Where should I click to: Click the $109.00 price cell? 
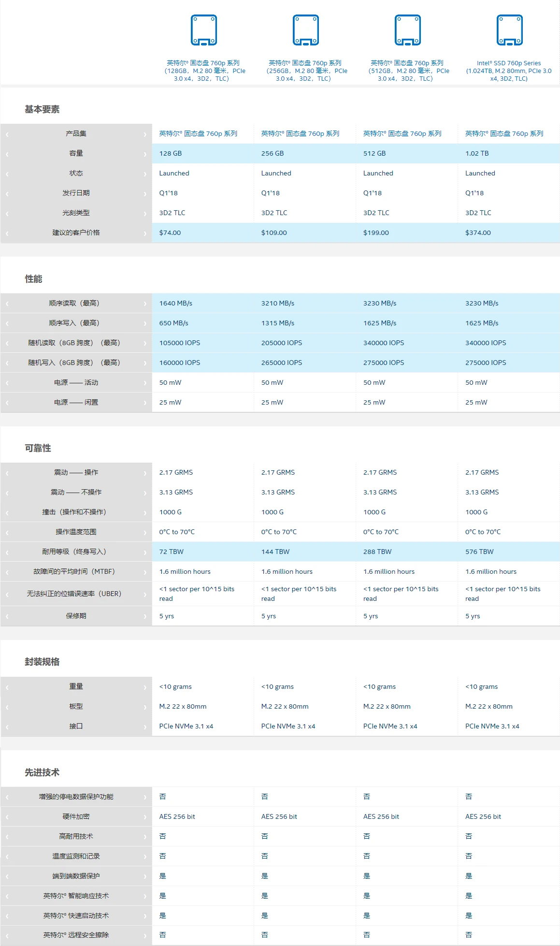point(305,233)
